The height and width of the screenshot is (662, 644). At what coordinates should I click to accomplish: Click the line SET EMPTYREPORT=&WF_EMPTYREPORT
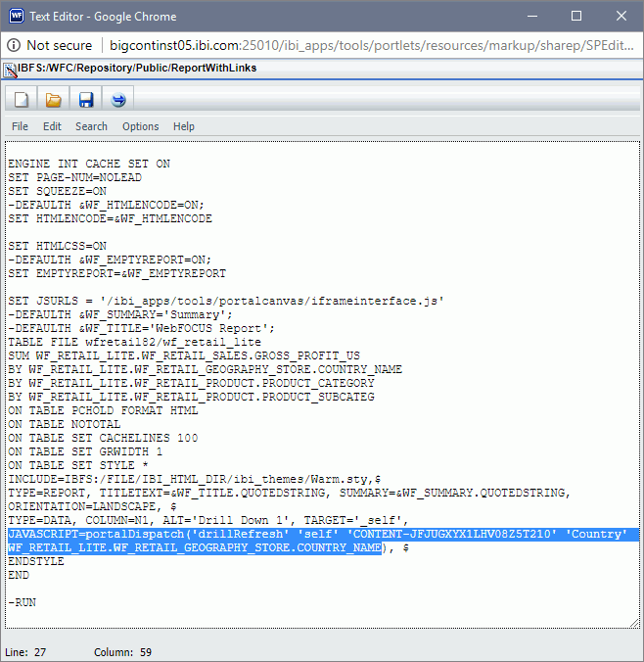116,273
